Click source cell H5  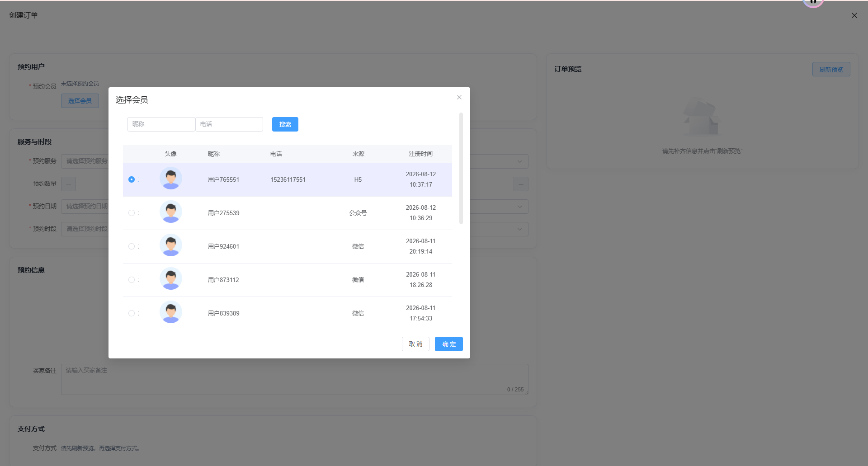358,179
